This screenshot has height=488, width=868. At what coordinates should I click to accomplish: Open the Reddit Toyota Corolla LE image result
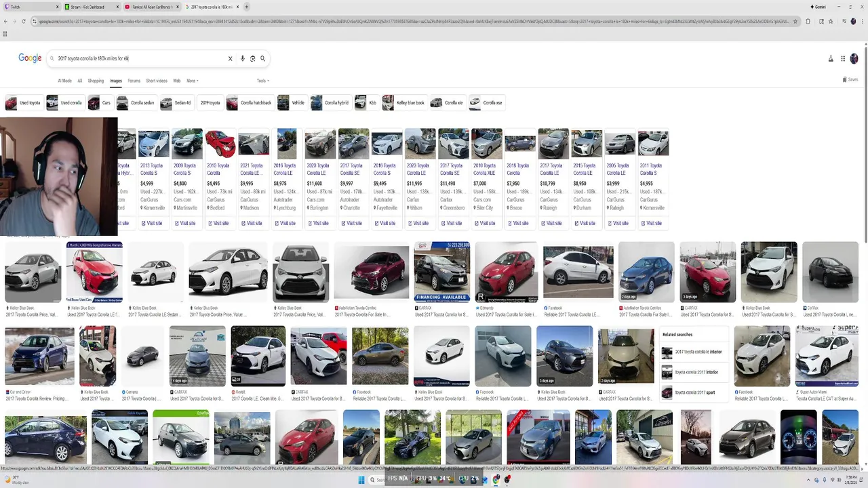point(258,356)
